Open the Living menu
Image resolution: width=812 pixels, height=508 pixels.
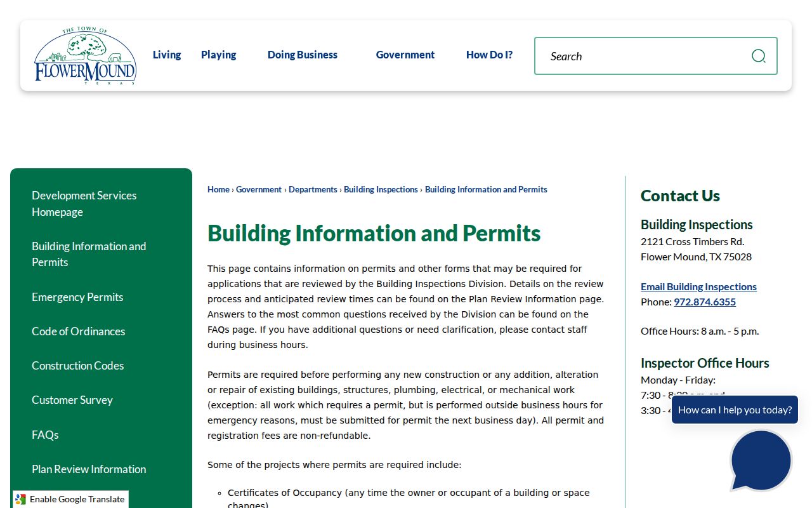click(167, 55)
